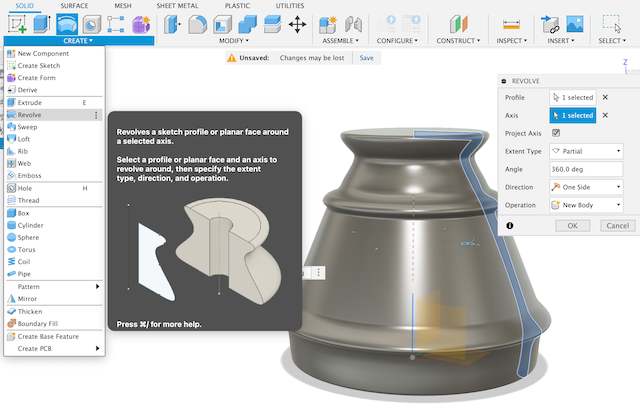The width and height of the screenshot is (640, 405).
Task: Open the Direction dropdown showing One Side
Action: point(586,187)
